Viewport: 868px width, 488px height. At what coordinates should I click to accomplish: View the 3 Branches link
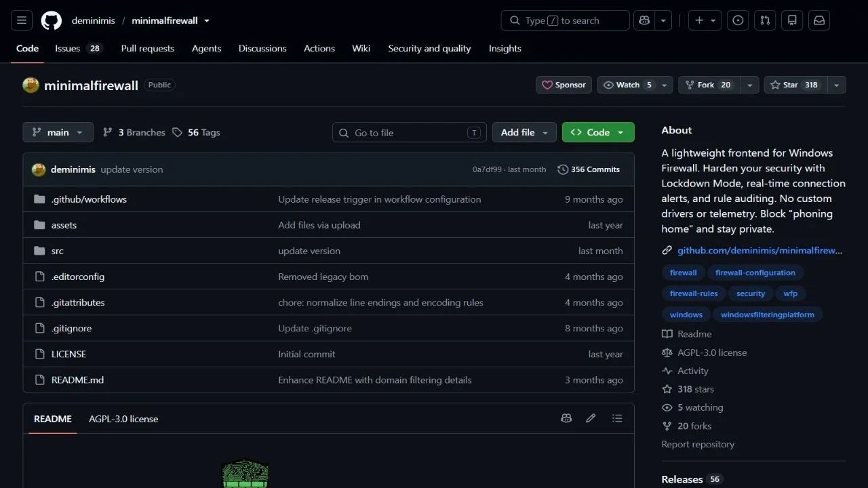tap(134, 132)
